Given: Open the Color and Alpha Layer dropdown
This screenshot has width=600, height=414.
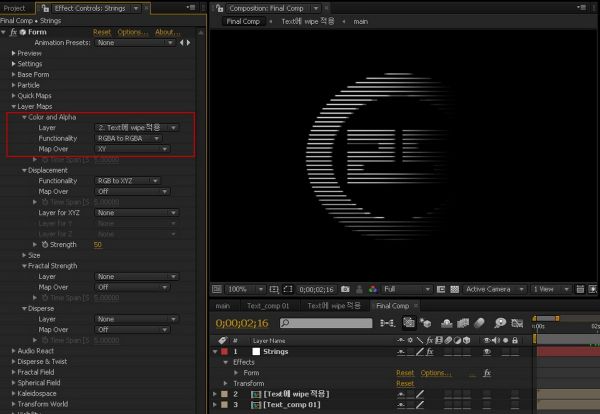Looking at the screenshot, I should [x=136, y=128].
